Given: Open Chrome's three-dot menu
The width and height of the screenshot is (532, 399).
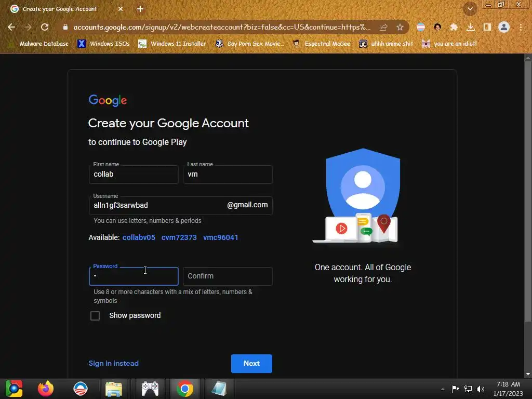Looking at the screenshot, I should (521, 27).
